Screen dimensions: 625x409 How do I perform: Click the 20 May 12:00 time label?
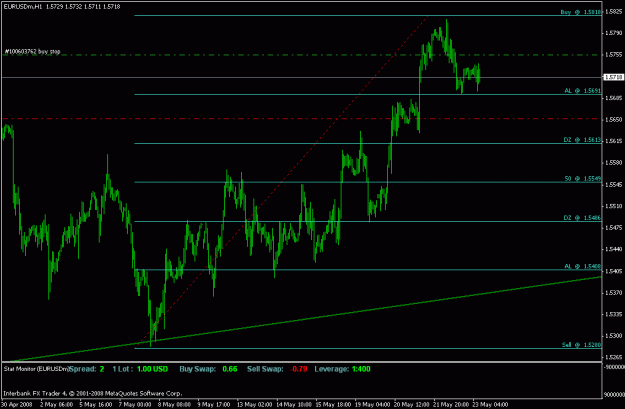click(x=412, y=404)
